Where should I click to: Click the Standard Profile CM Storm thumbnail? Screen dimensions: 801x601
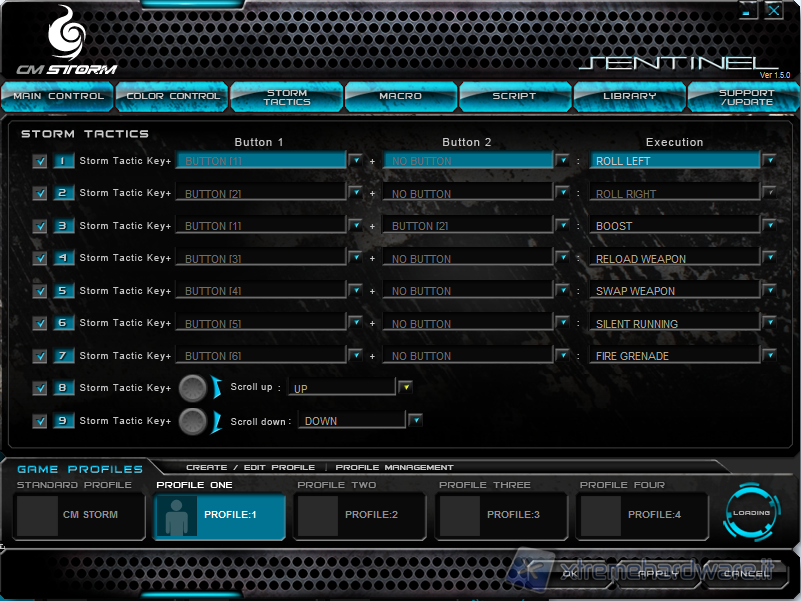click(x=38, y=515)
